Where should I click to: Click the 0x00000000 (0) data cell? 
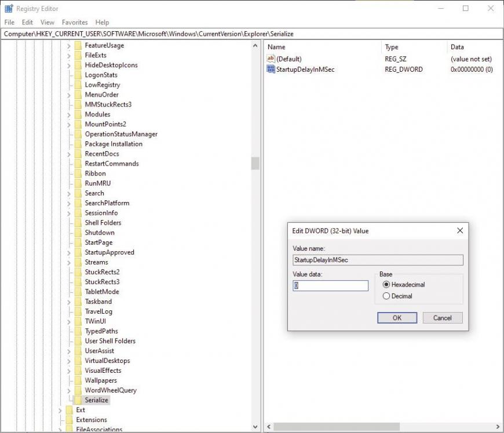click(472, 69)
